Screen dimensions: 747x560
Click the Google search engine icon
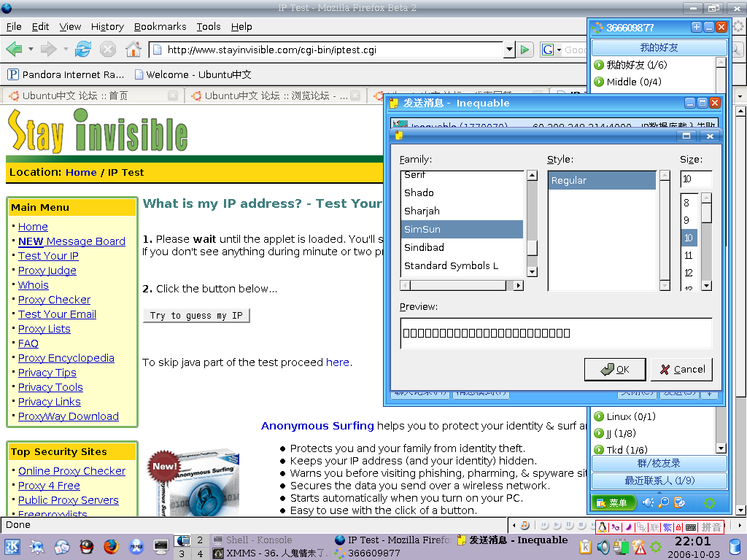548,50
